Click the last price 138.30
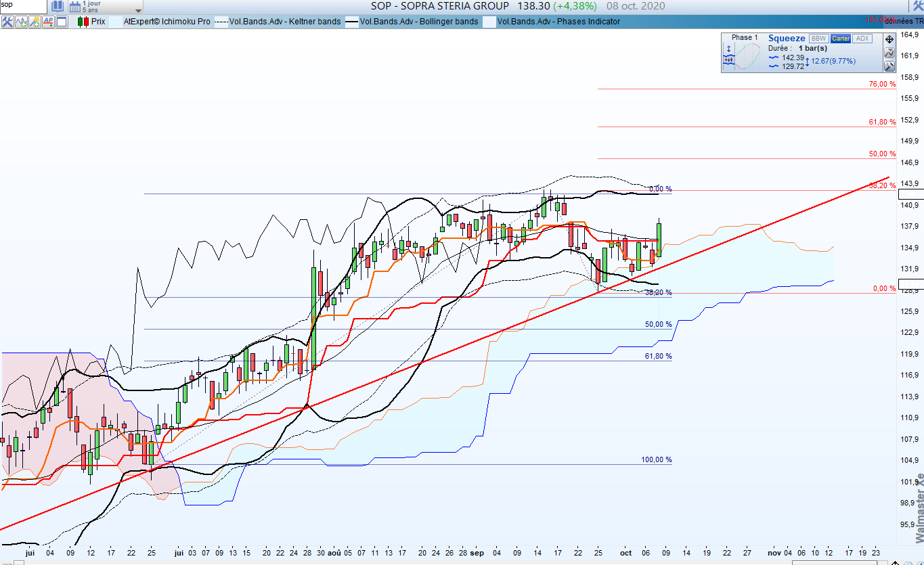Screen dimensions: 924x565 [533, 6]
